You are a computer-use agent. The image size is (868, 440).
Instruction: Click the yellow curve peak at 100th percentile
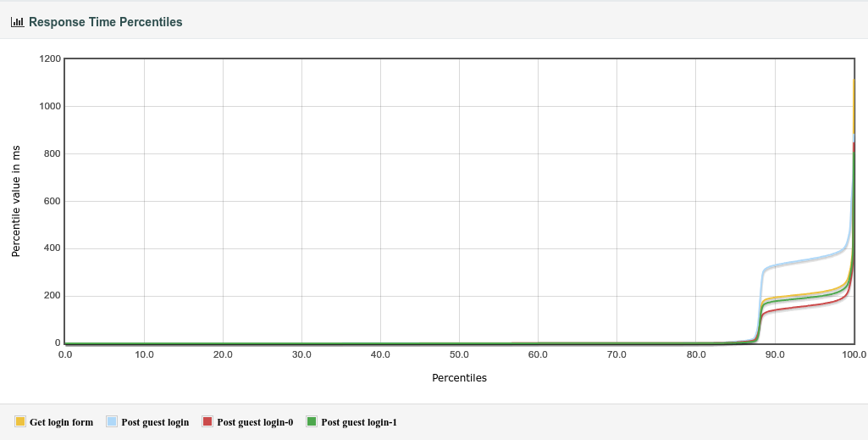[854, 81]
